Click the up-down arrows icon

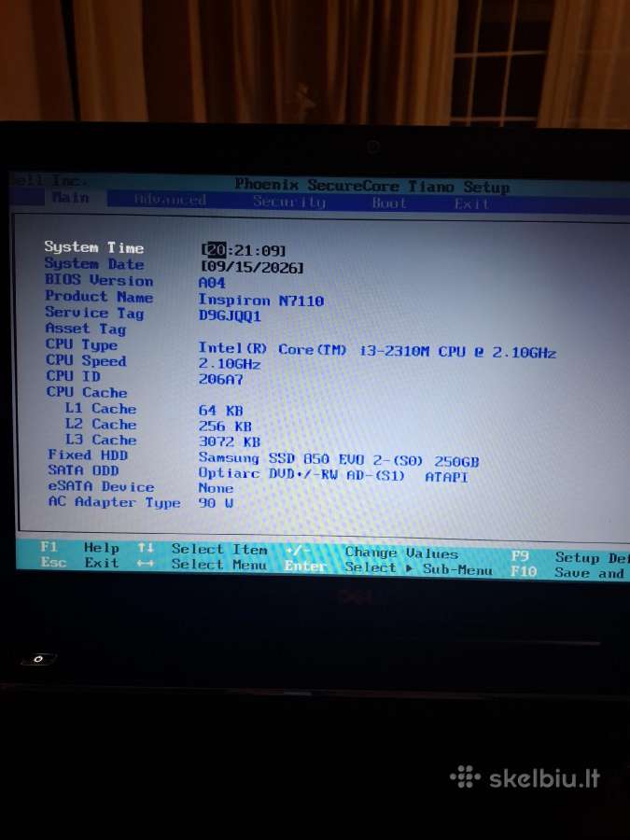pyautogui.click(x=146, y=548)
